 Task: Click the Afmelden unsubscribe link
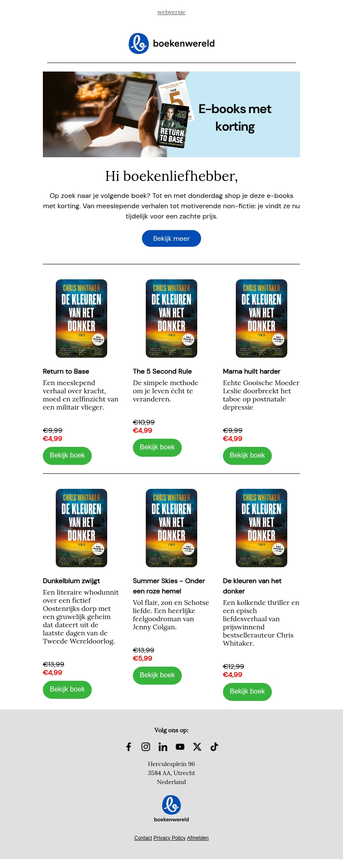click(x=198, y=838)
